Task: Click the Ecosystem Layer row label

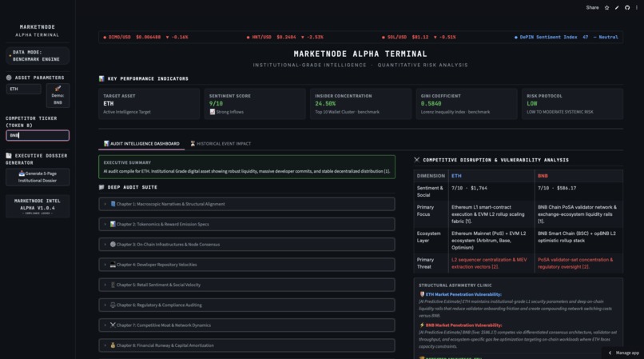Action: point(429,237)
